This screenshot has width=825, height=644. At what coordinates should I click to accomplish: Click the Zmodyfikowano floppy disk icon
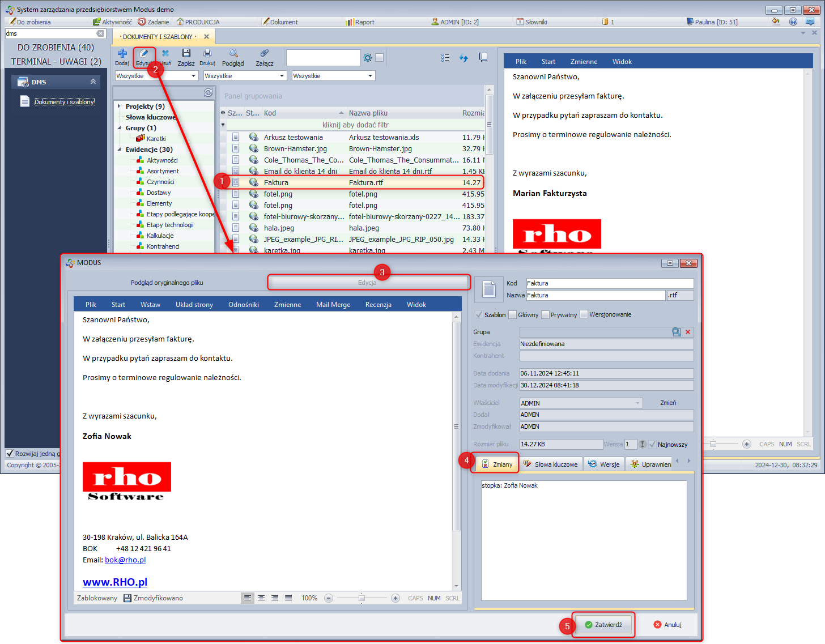click(127, 598)
